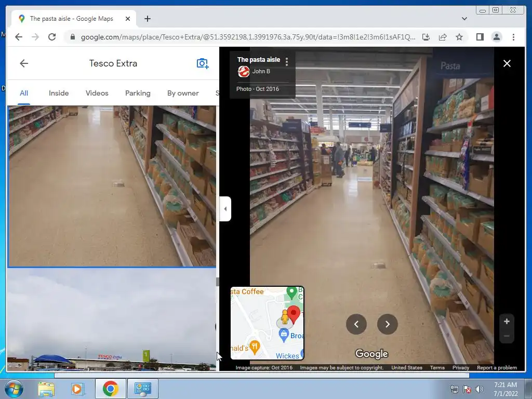Open volume control in tray
This screenshot has width=532, height=399.
pos(479,389)
